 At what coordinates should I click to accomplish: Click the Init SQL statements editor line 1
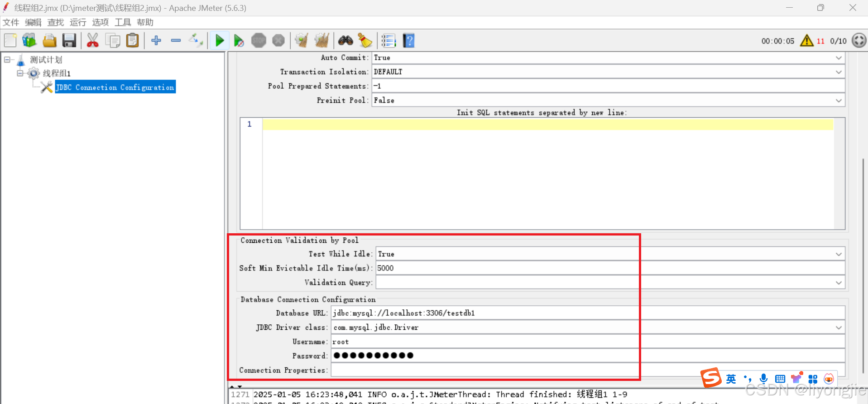coord(548,124)
